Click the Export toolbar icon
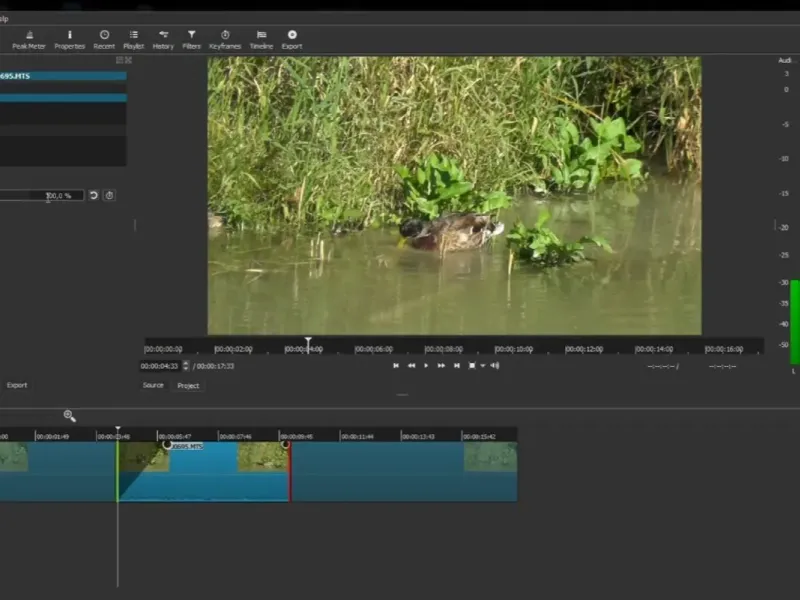The height and width of the screenshot is (600, 800). (x=291, y=39)
